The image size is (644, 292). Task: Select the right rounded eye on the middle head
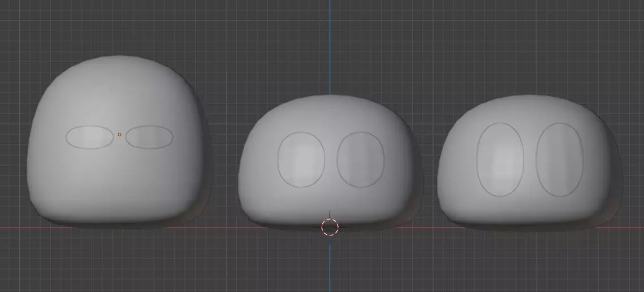pyautogui.click(x=361, y=160)
